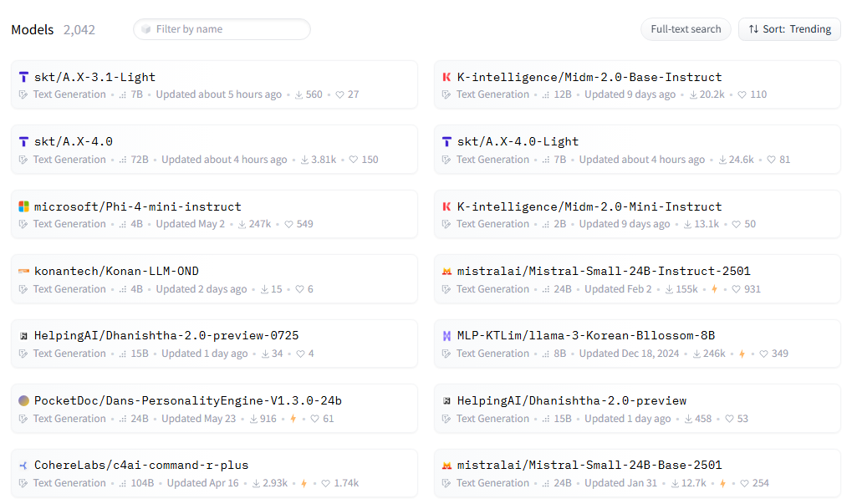Click the Text Generation tag icon on Konan-LLM-OND
The height and width of the screenshot is (504, 852).
[x=23, y=289]
